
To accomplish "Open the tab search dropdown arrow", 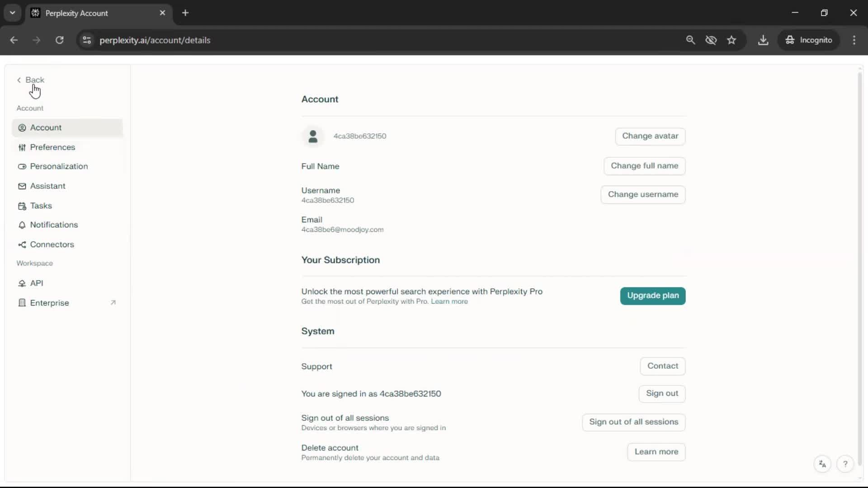I will click(x=13, y=13).
